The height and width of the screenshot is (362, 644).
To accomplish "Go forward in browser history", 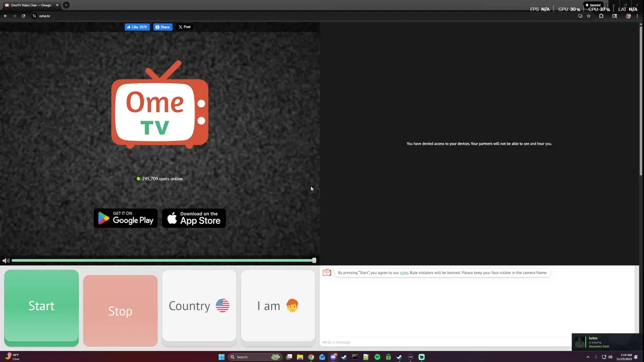I will tap(14, 16).
